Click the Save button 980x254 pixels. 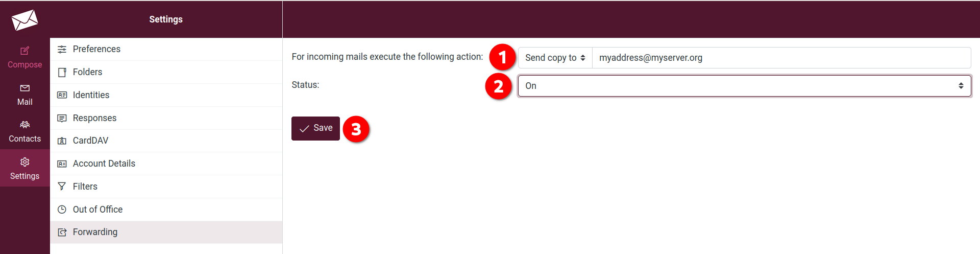315,128
